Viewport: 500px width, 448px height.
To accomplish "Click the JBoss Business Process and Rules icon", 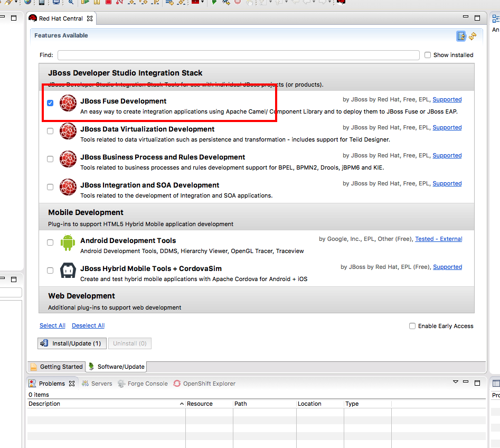I will pos(68,159).
